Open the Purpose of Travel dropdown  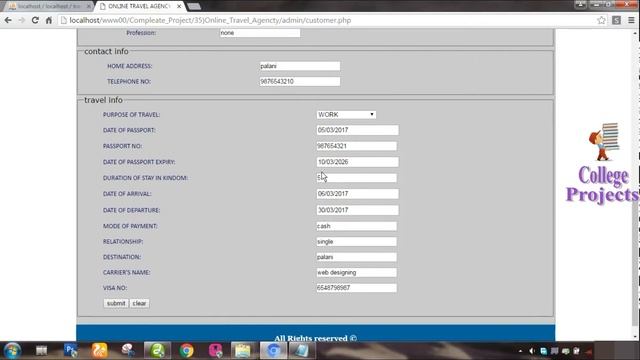tap(346, 115)
